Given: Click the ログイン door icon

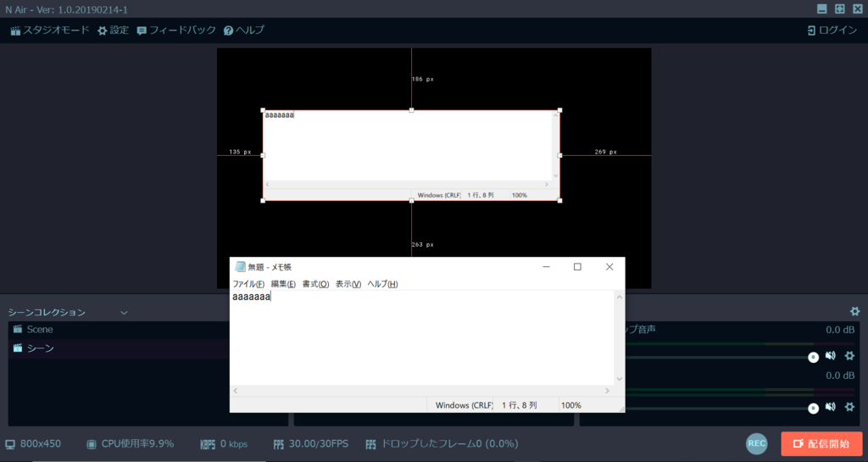Looking at the screenshot, I should coord(811,31).
